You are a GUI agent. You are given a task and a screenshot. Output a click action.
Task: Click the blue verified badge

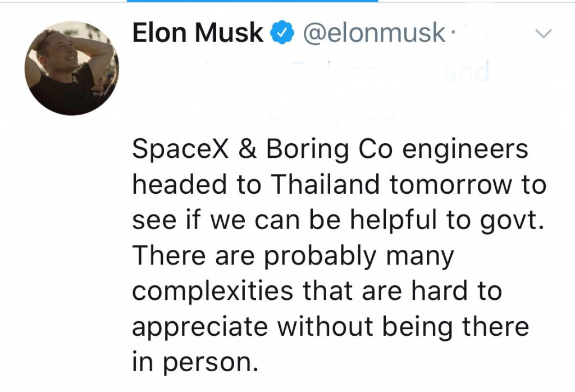(x=282, y=34)
